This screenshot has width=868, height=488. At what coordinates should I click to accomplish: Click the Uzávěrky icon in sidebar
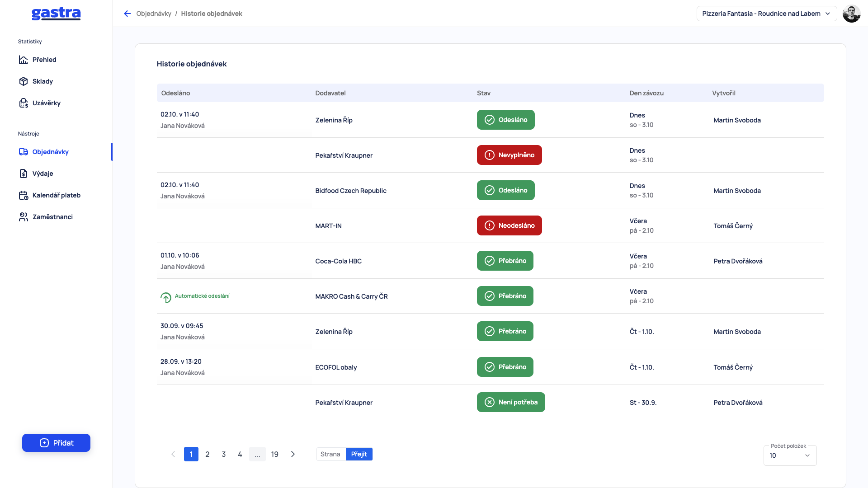(x=24, y=103)
